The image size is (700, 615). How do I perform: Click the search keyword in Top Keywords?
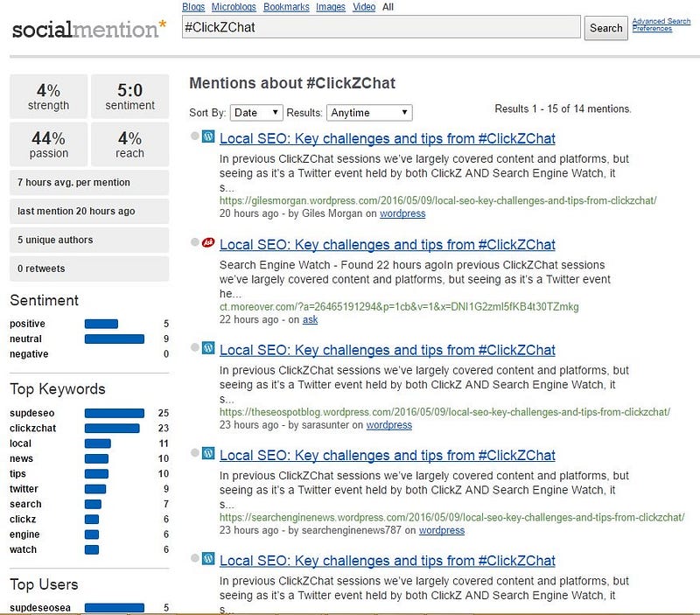click(25, 504)
